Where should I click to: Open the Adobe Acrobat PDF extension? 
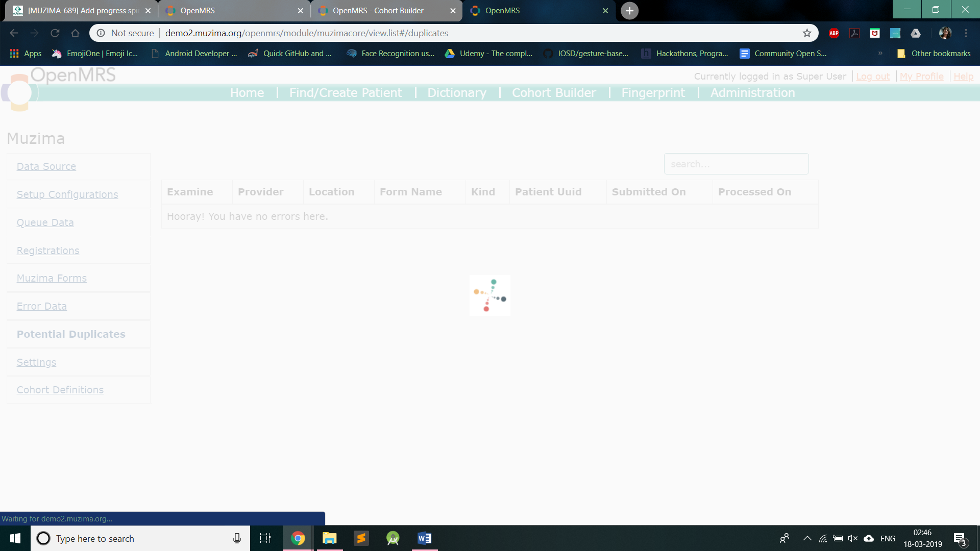[854, 33]
